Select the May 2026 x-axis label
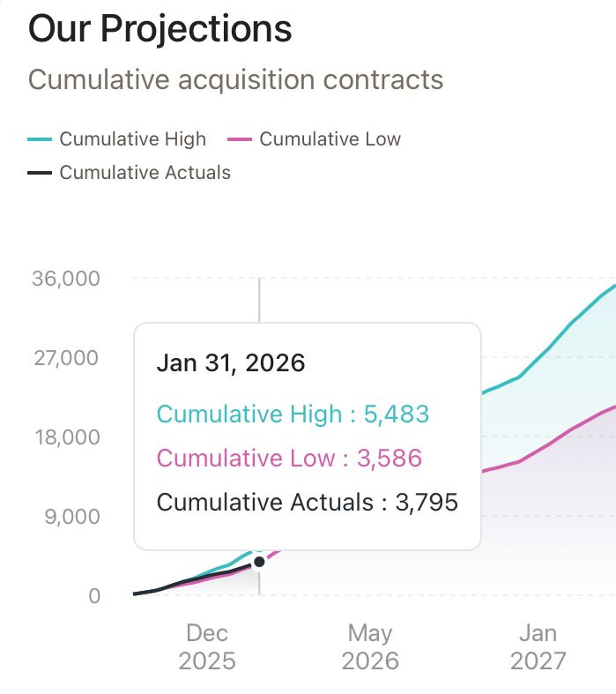This screenshot has width=616, height=694. coord(370,646)
